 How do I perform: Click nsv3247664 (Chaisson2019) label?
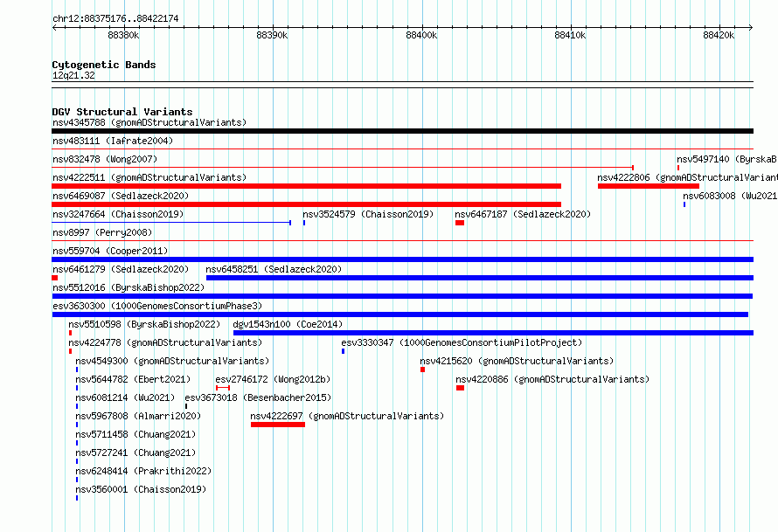coord(118,214)
